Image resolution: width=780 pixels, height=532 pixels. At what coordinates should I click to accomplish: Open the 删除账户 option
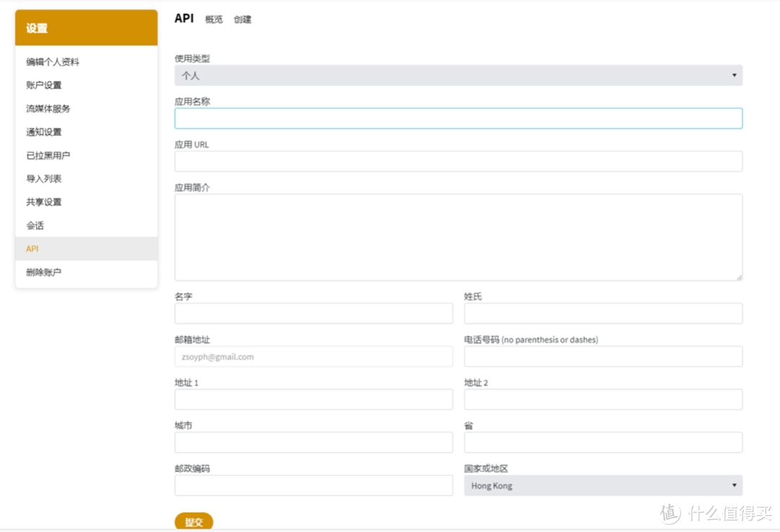coord(44,271)
